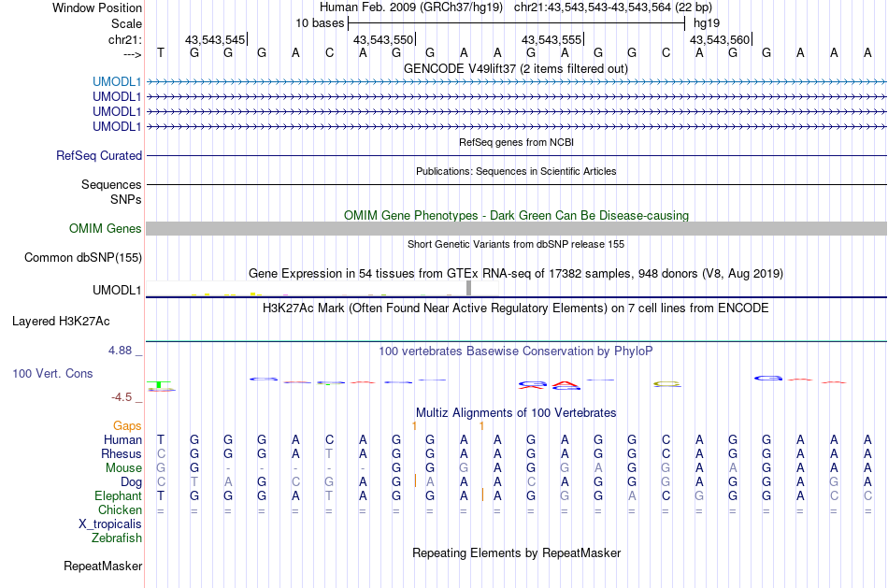Click GENCODE V49lift37 track title
Screen dimensions: 888x588
[x=515, y=68]
